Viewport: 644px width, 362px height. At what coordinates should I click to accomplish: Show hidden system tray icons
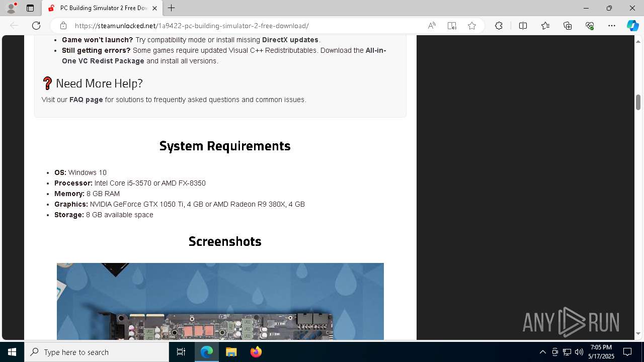(x=542, y=352)
